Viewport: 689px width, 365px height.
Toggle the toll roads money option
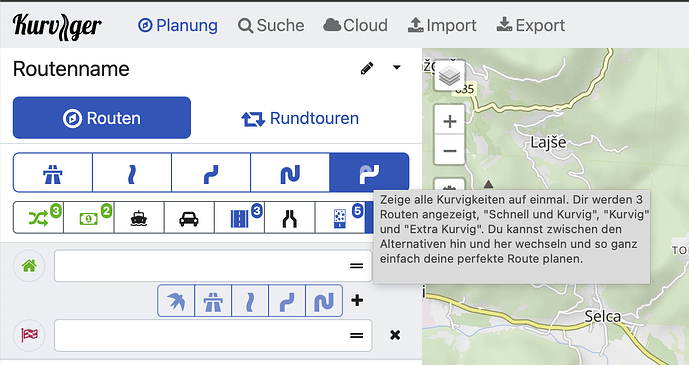89,217
